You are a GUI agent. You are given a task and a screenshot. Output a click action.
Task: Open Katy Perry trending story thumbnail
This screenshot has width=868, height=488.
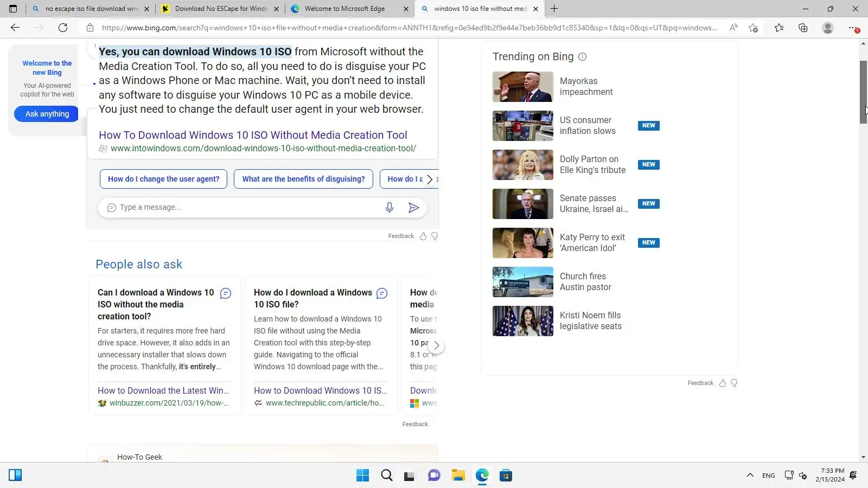coord(523,243)
